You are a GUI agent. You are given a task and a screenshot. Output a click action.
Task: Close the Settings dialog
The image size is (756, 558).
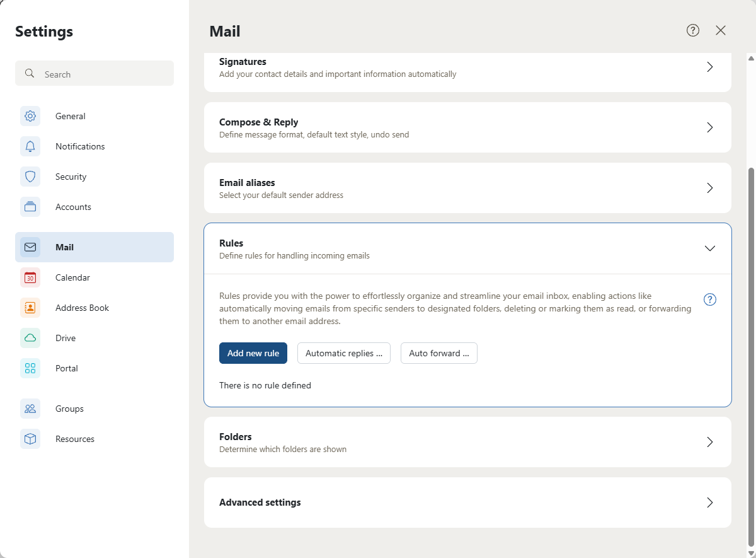[x=721, y=30]
